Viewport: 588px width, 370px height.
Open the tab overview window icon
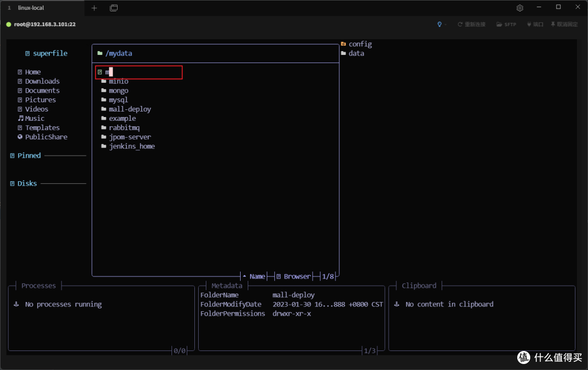coord(114,8)
